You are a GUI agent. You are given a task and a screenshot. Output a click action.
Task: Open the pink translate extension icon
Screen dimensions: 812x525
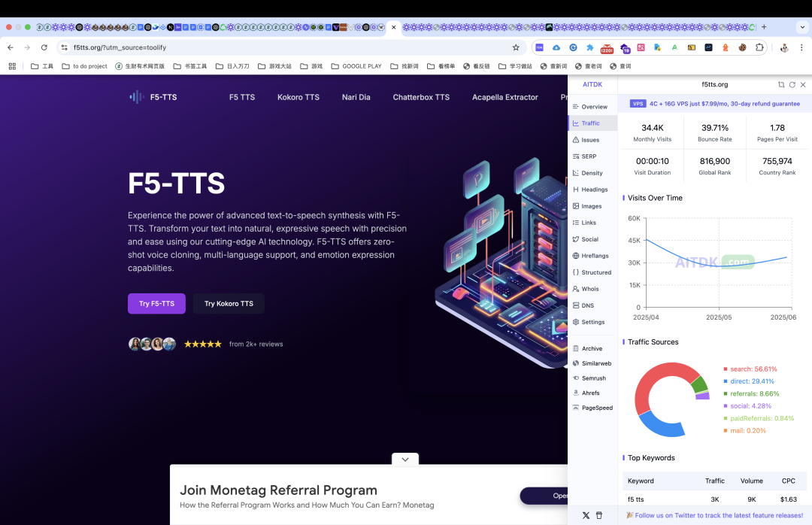pyautogui.click(x=641, y=47)
